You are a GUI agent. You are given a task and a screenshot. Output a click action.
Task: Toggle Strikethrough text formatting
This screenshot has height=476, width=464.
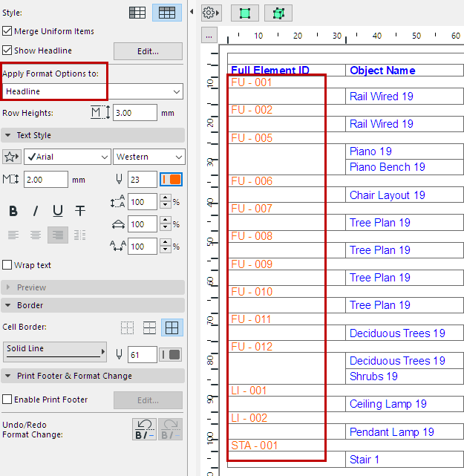[80, 210]
